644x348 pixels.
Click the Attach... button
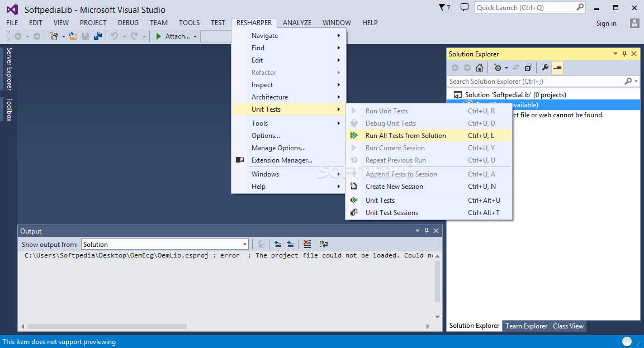point(177,36)
